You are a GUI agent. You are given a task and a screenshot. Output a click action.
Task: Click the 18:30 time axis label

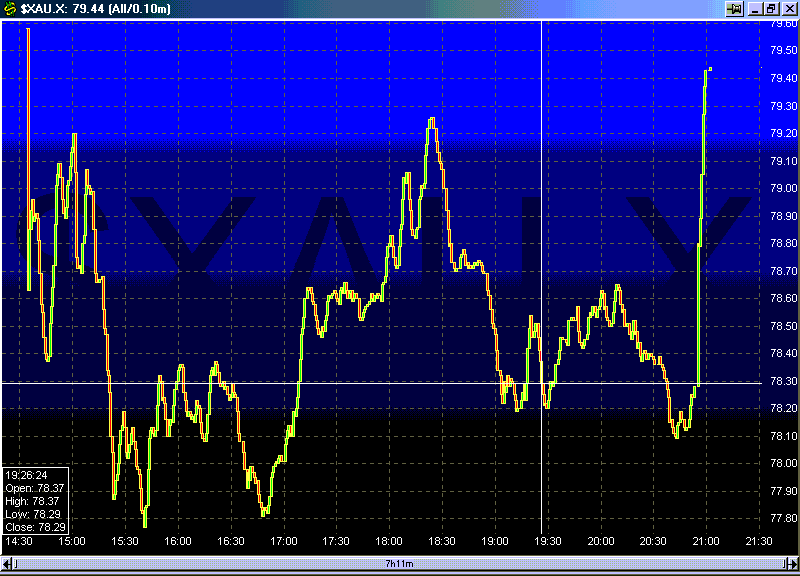coord(442,541)
